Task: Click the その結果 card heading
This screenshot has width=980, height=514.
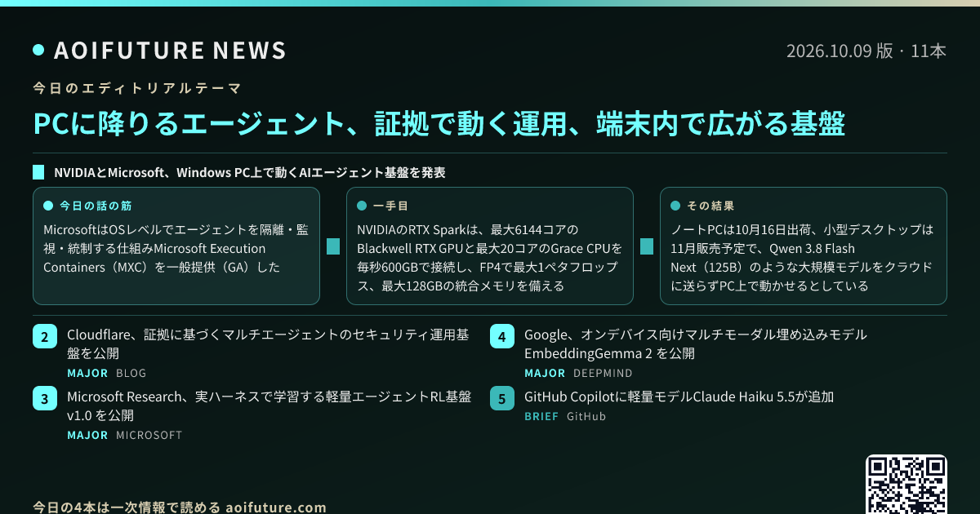Action: (x=710, y=206)
